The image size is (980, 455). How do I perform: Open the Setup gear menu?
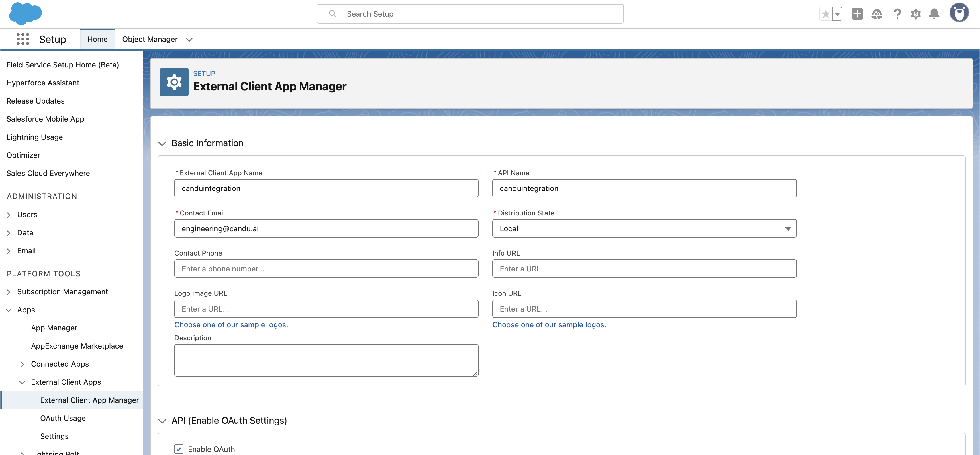[x=915, y=14]
